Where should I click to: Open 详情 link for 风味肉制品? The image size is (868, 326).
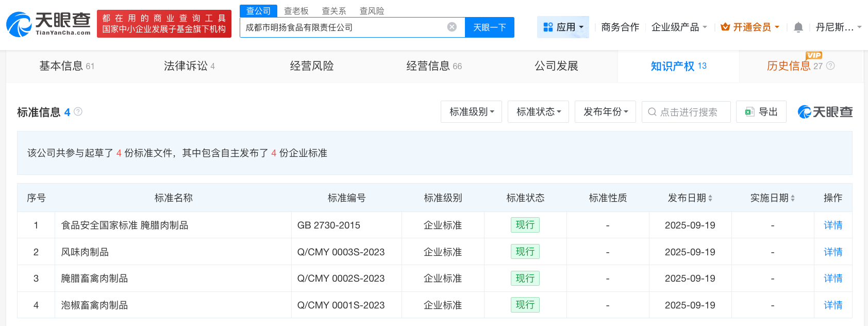[x=832, y=252]
